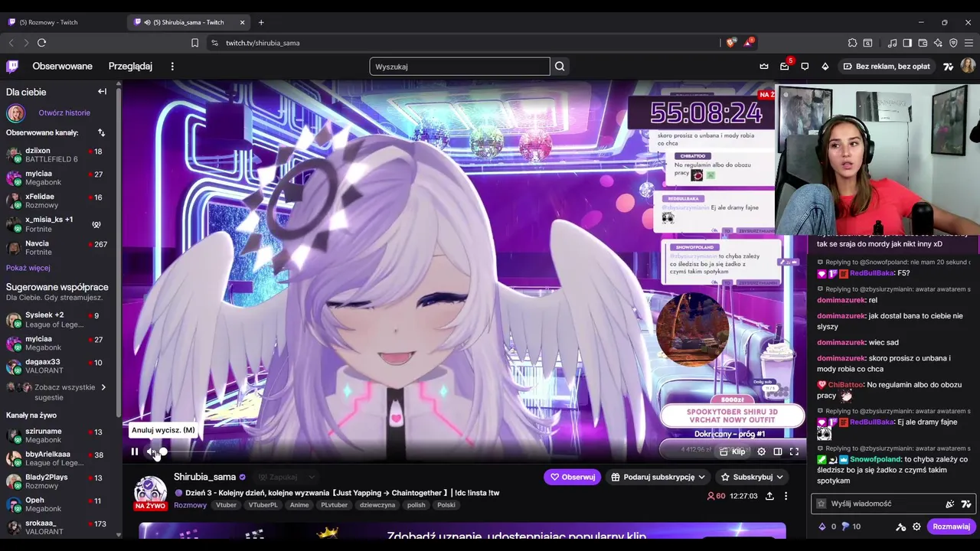Viewport: 980px width, 551px height.
Task: Send with the Rozmawiaj chat button
Action: click(951, 527)
